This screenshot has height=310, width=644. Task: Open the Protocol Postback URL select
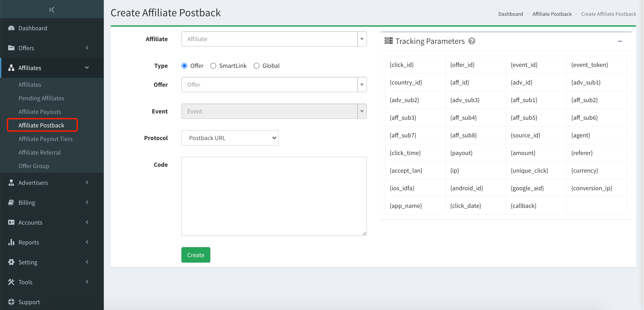tap(230, 138)
